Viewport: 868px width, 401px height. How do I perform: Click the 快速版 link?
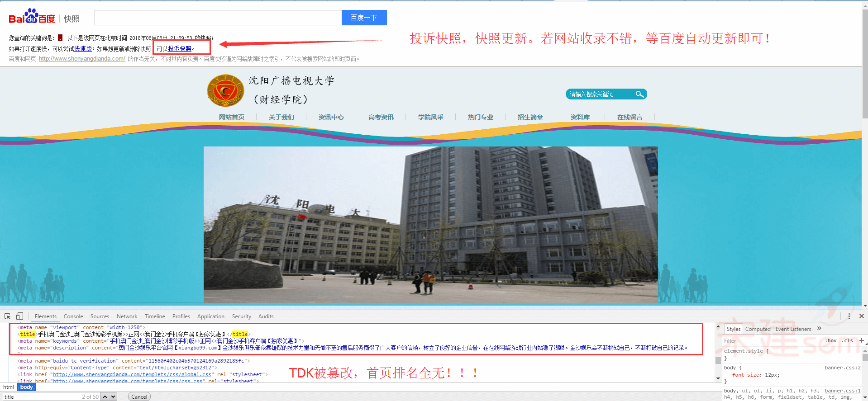click(83, 49)
